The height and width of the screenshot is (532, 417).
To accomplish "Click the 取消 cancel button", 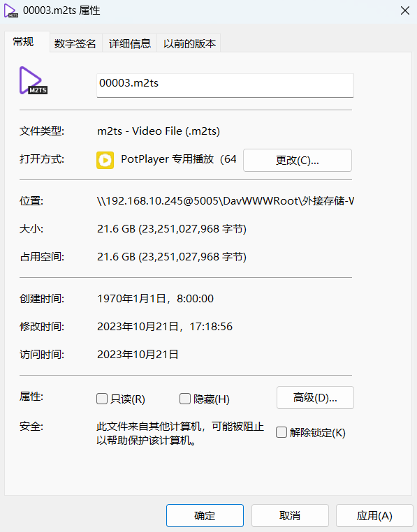I will [290, 515].
